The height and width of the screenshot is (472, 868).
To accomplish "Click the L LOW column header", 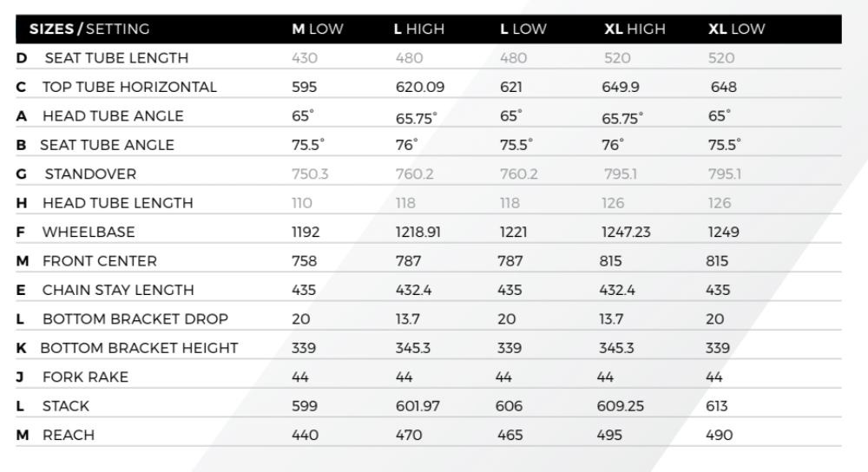I will (x=523, y=29).
